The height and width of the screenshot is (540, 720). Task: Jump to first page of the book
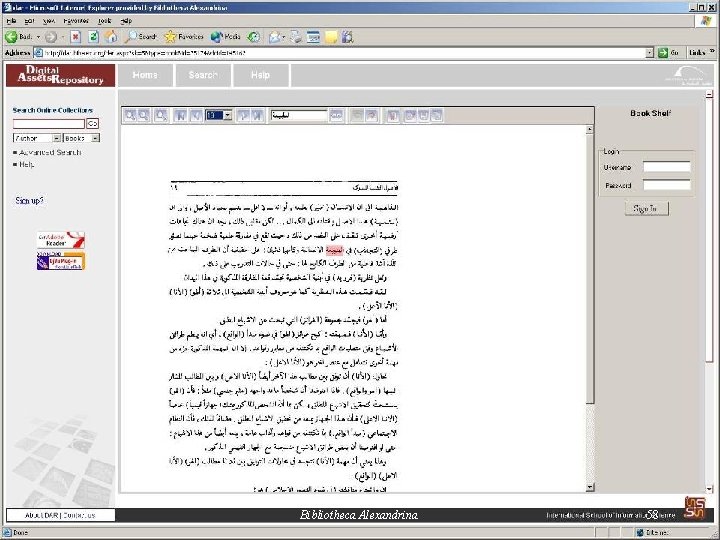[180, 115]
